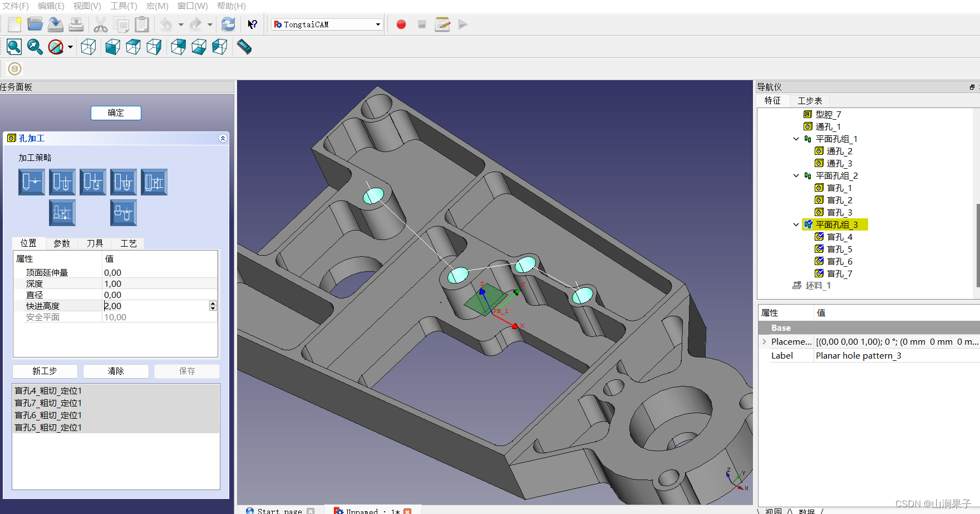This screenshot has height=514, width=980.
Task: Open the redo history dropdown arrow
Action: coord(210,25)
